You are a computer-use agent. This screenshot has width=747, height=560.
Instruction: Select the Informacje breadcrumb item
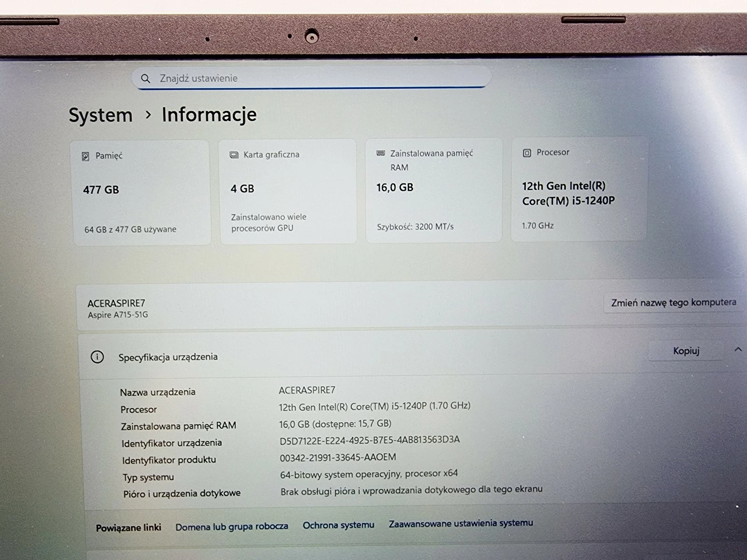pos(209,114)
